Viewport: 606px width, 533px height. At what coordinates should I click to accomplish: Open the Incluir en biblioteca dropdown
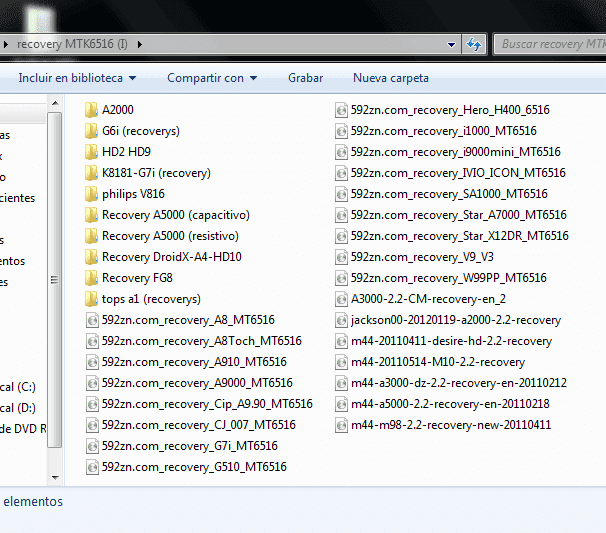pyautogui.click(x=77, y=78)
